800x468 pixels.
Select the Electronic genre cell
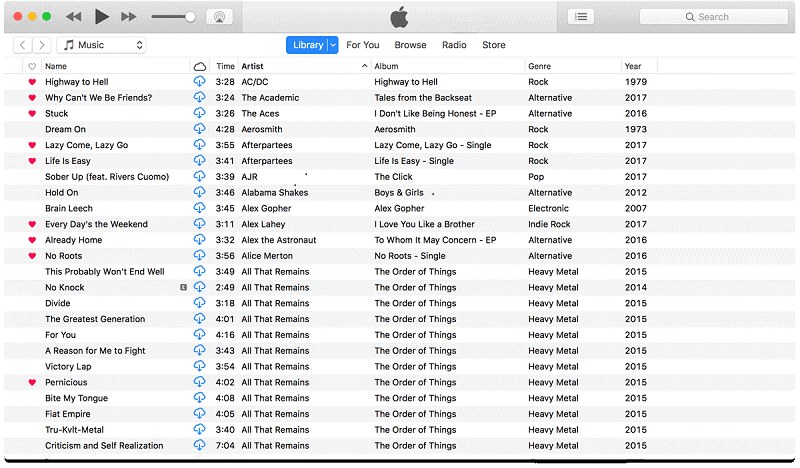click(548, 208)
